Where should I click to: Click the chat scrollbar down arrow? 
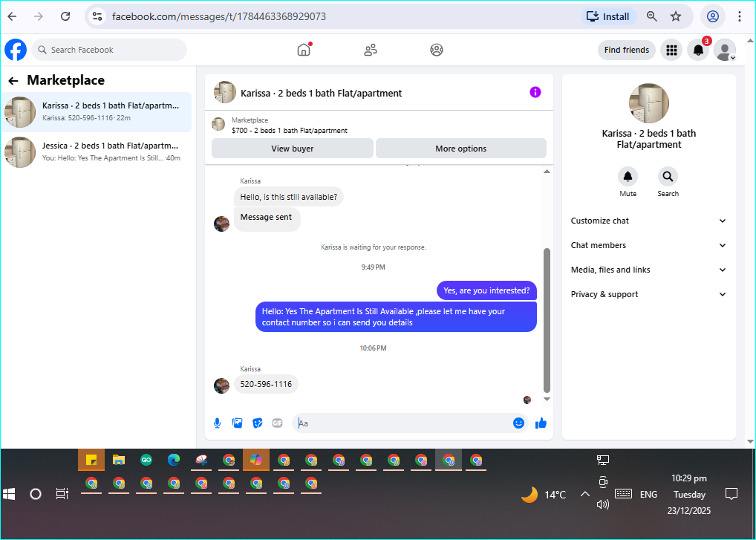pos(547,399)
